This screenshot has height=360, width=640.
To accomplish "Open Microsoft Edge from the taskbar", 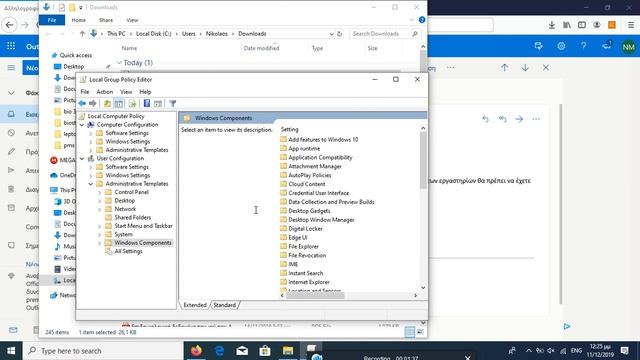I will tap(219, 351).
